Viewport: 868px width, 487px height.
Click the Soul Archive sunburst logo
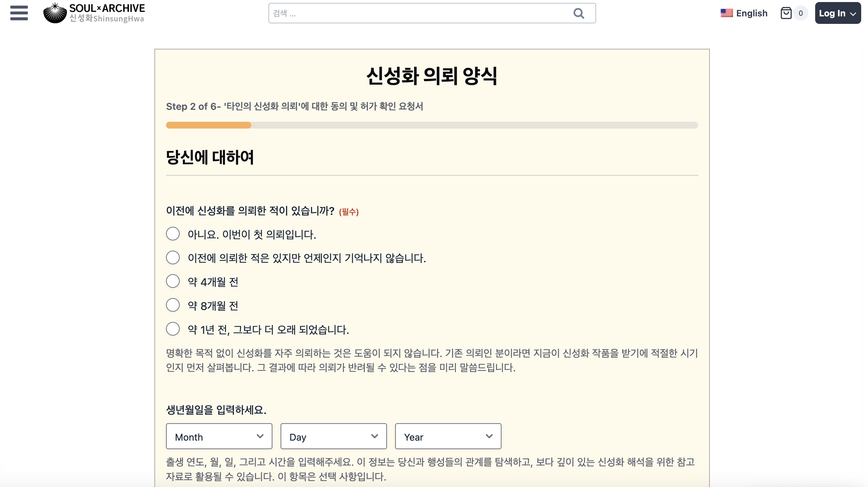[55, 13]
